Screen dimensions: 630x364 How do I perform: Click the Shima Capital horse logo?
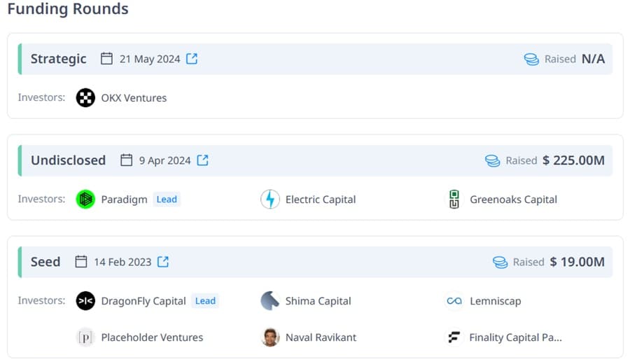pyautogui.click(x=270, y=301)
